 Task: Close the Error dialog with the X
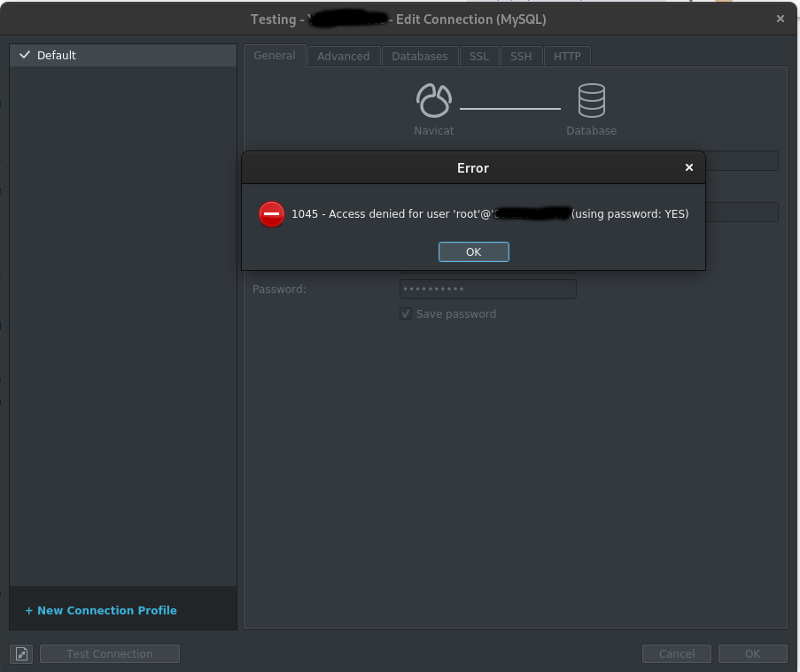tap(688, 167)
